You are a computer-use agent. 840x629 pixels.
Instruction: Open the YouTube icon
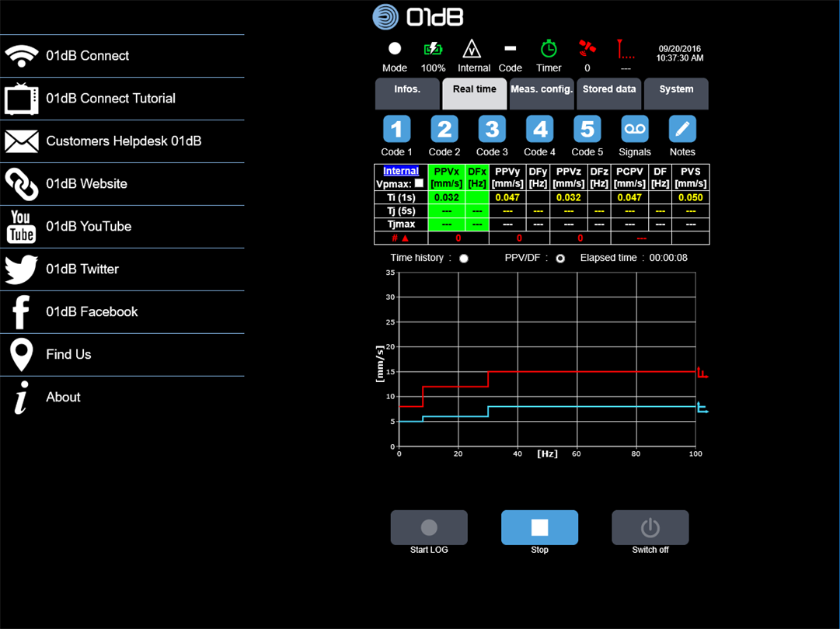[x=22, y=227]
